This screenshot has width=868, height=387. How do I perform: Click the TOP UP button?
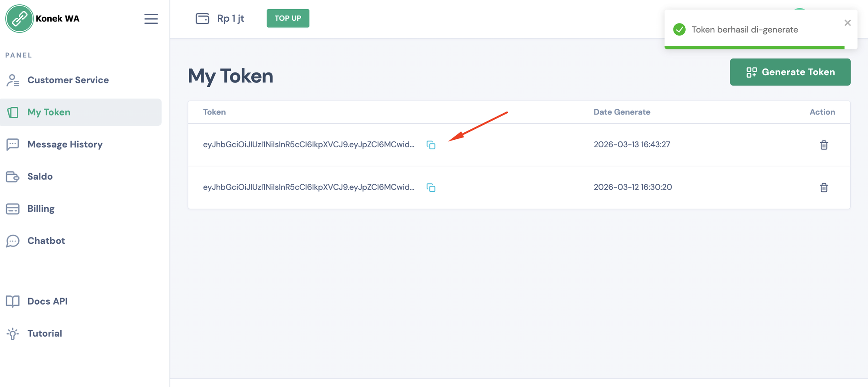point(288,18)
